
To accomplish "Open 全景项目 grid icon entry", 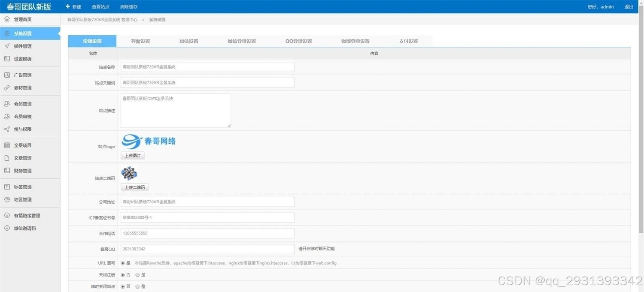I will tap(7, 145).
